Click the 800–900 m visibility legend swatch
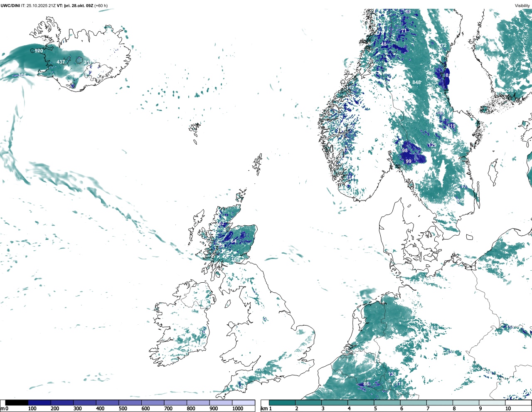Screen dimensions: 532x412 [x=198, y=402]
